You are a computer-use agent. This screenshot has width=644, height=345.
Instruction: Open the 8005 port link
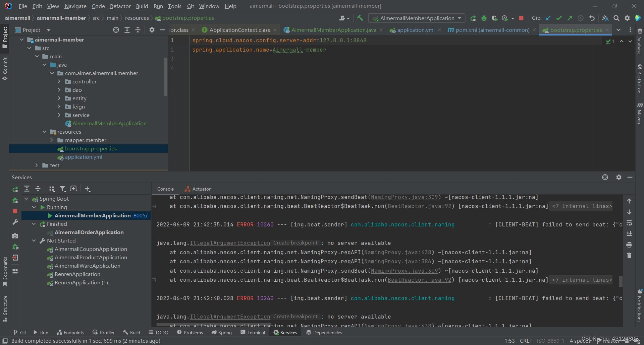point(140,215)
